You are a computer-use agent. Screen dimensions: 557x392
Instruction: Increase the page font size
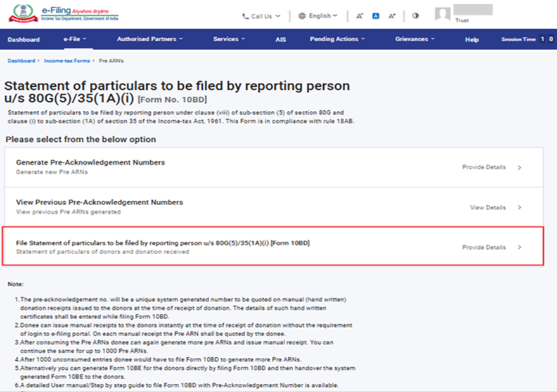tap(392, 16)
